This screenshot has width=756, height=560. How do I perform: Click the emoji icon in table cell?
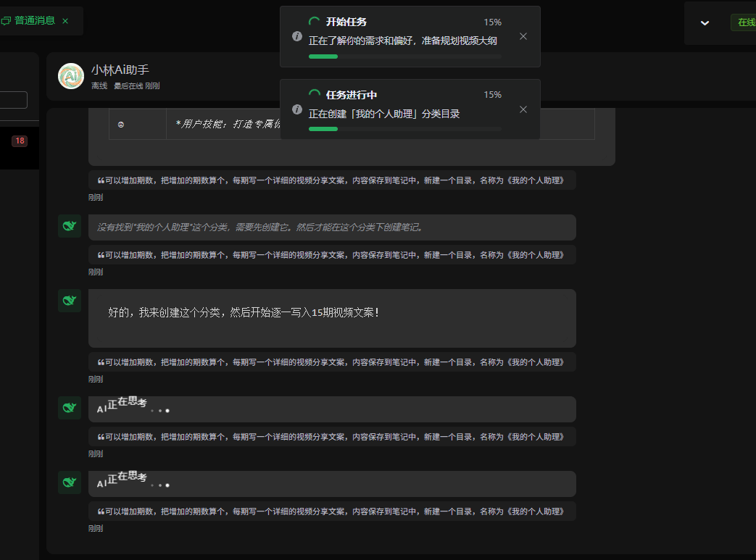click(121, 125)
